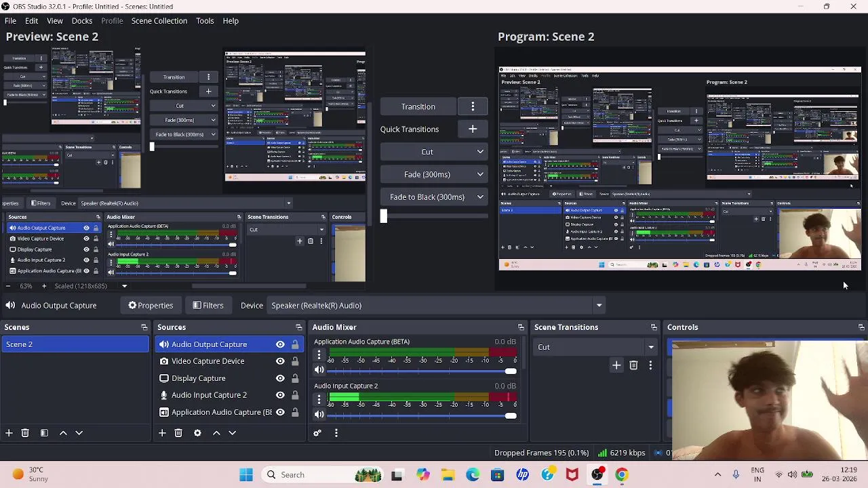Toggle visibility of Application Audio Capture source
This screenshot has width=868, height=488.
(280, 412)
